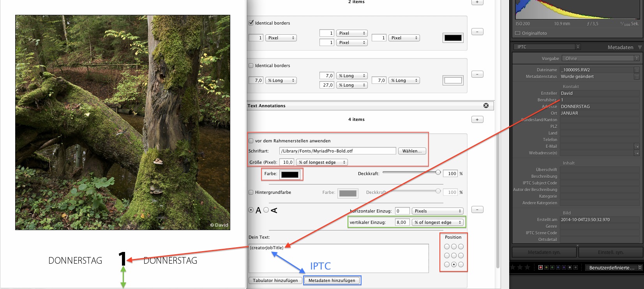The width and height of the screenshot is (644, 289).
Task: Open the Größe '% of longest edge' dropdown
Action: point(322,162)
